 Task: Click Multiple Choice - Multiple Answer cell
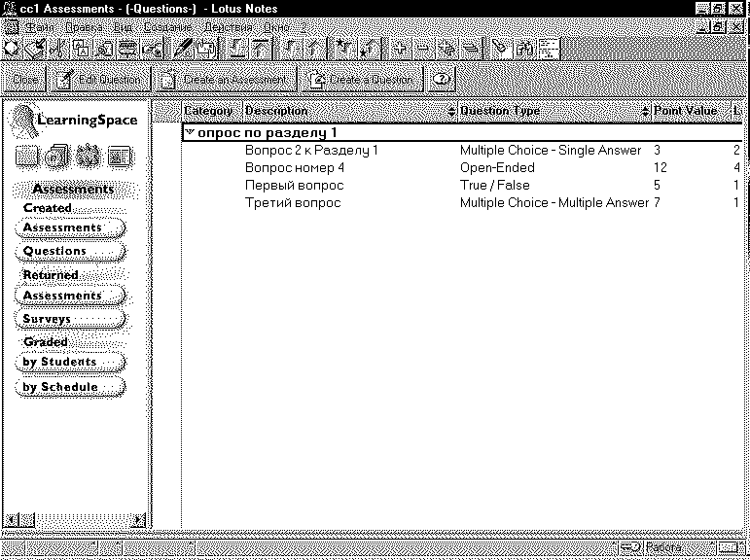pos(554,203)
